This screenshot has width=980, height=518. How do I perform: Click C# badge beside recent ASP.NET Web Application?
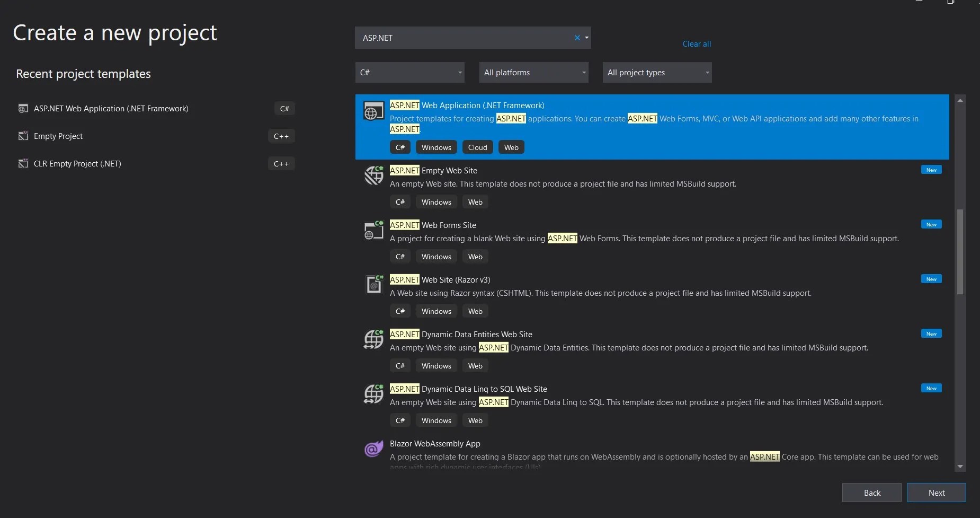coord(284,109)
